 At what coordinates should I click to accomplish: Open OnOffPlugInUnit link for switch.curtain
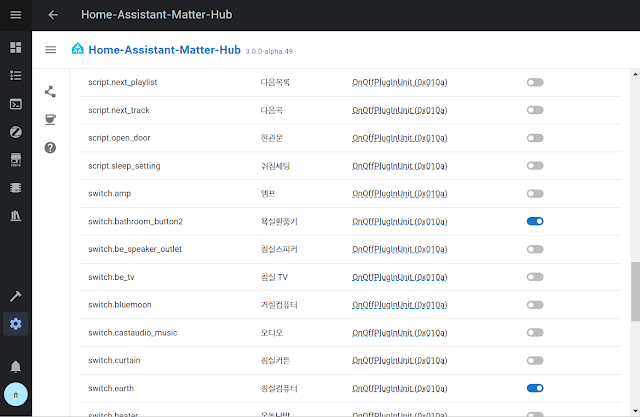click(400, 361)
